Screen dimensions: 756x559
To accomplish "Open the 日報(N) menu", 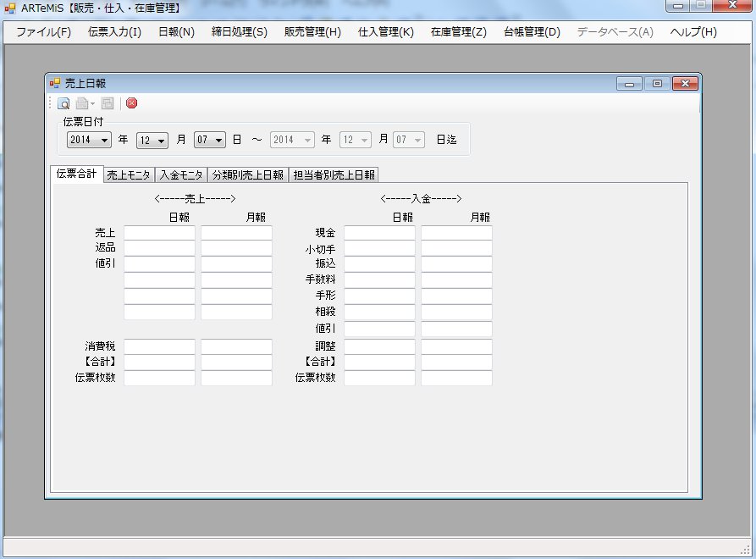I will click(x=176, y=32).
